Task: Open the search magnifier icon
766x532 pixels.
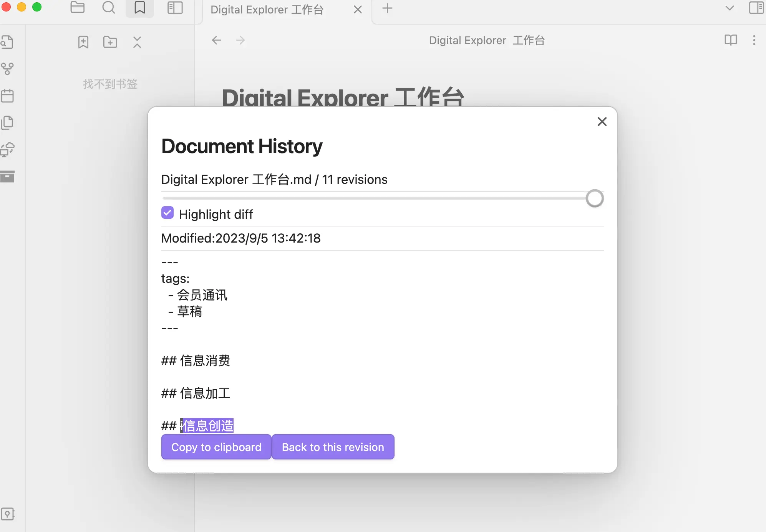Action: point(109,8)
